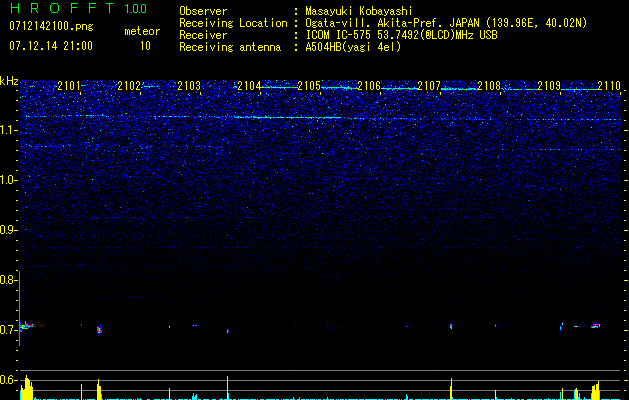629x400 pixels.
Task: Select the ICOM IC-575 receiver text
Action: 401,35
